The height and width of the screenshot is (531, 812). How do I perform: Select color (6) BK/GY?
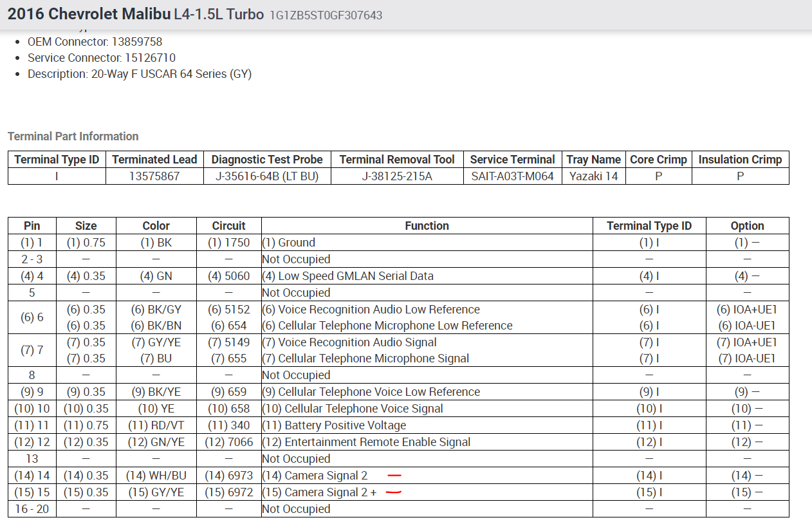pyautogui.click(x=156, y=310)
